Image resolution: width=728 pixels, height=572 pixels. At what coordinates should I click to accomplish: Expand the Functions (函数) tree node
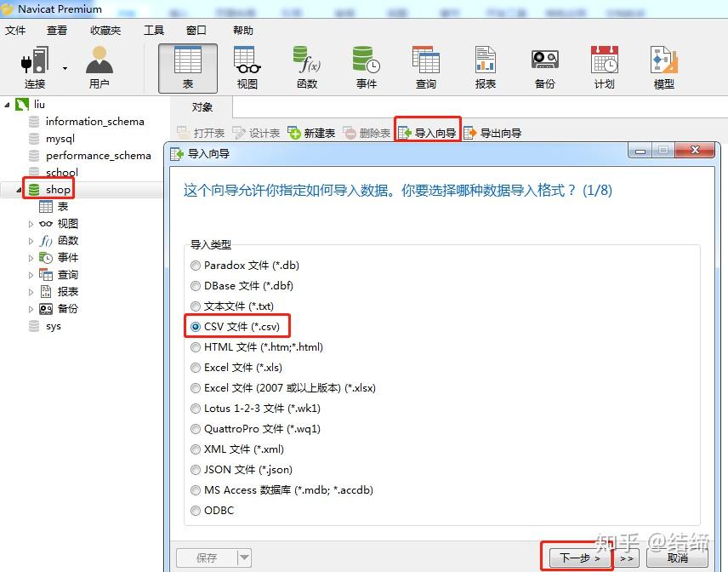[31, 241]
